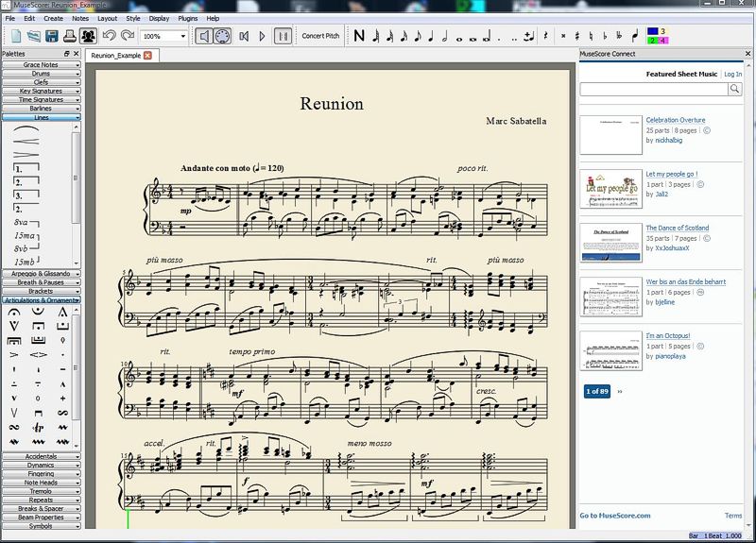
Task: Open the Create menu
Action: click(54, 18)
